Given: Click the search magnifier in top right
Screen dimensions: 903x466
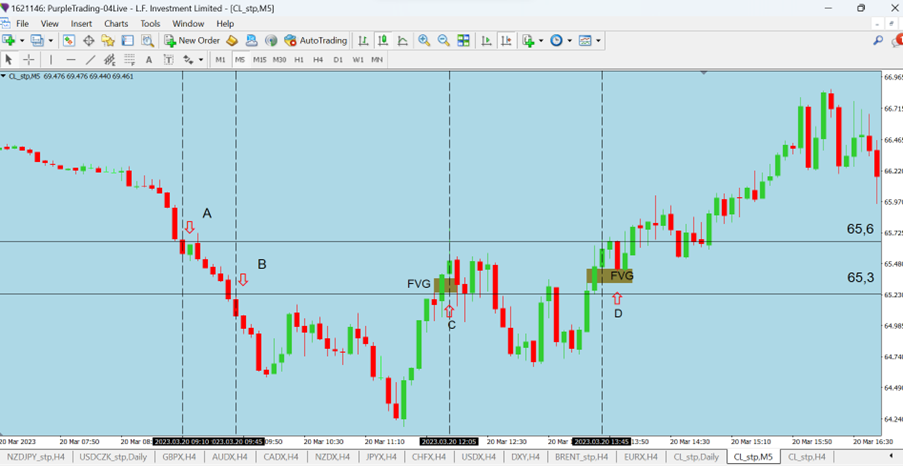Looking at the screenshot, I should coord(878,41).
